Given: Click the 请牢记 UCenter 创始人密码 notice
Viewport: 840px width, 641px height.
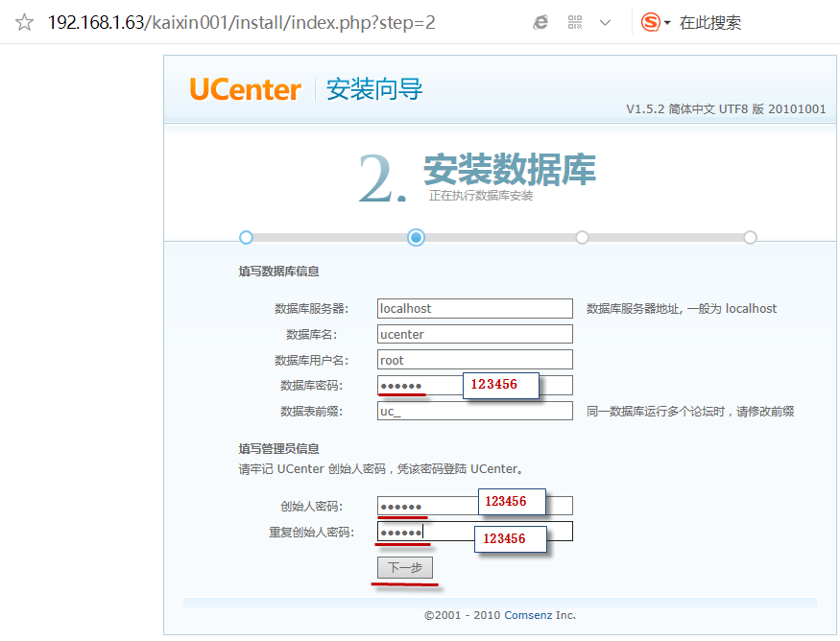Looking at the screenshot, I should pos(381,469).
